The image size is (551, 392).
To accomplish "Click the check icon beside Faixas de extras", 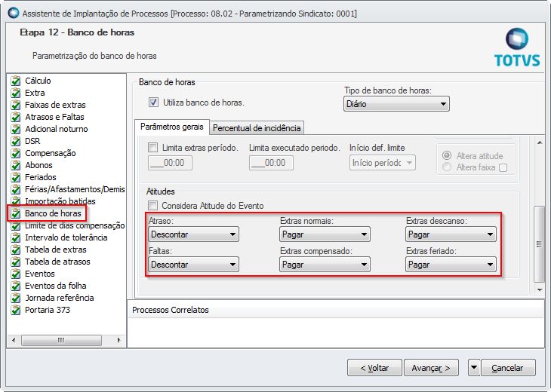I will tap(15, 105).
